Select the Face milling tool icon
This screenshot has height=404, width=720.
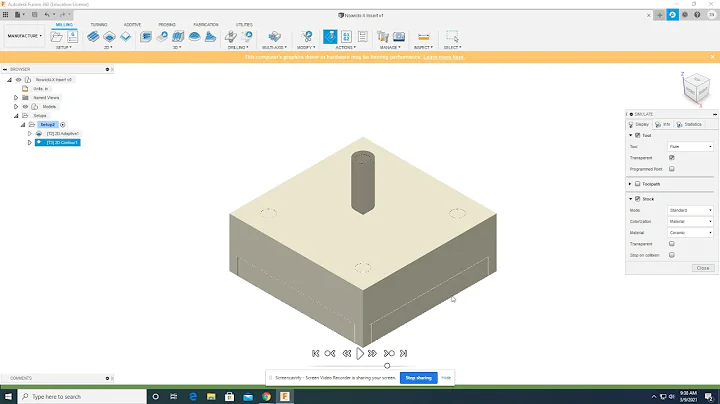pyautogui.click(x=125, y=36)
